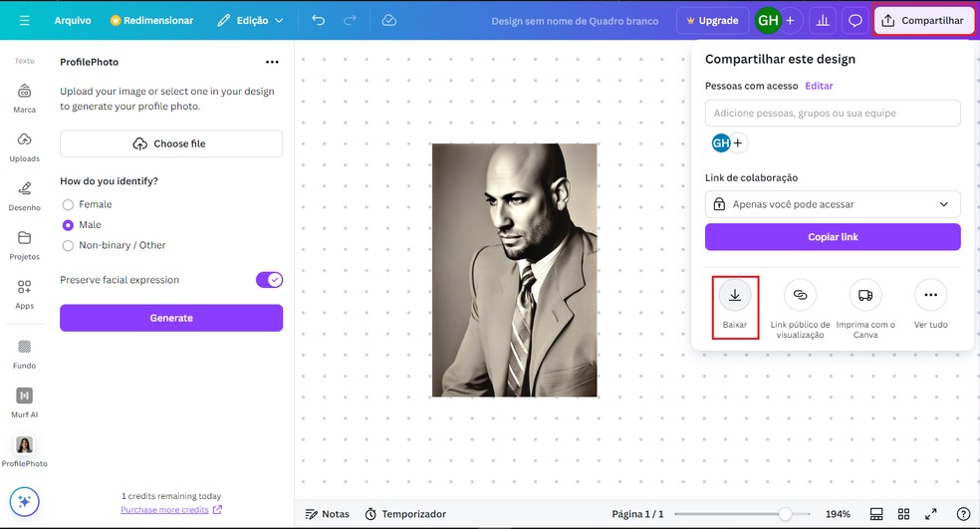Click the Upgrade button
Image resolution: width=980 pixels, height=529 pixels.
coord(712,21)
